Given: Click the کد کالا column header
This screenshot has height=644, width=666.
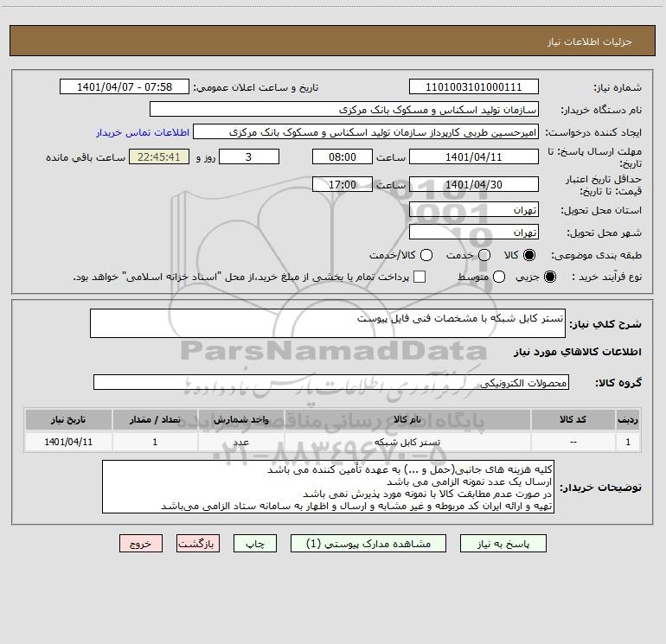Looking at the screenshot, I should (x=573, y=419).
